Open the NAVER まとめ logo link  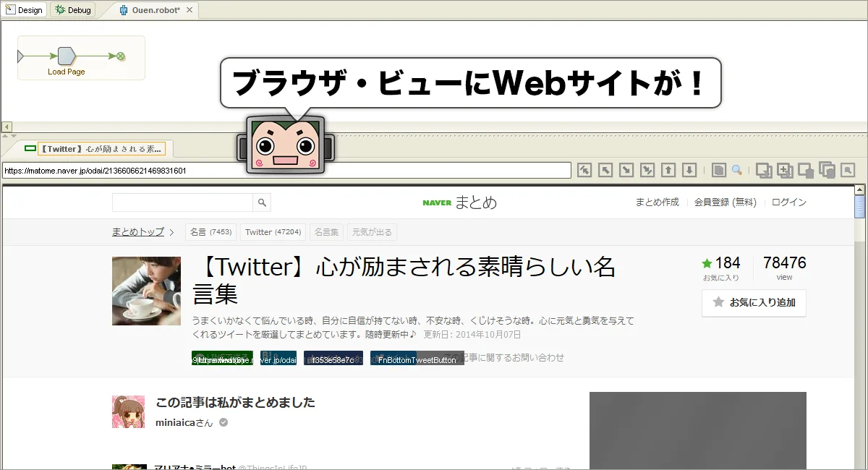[x=459, y=202]
